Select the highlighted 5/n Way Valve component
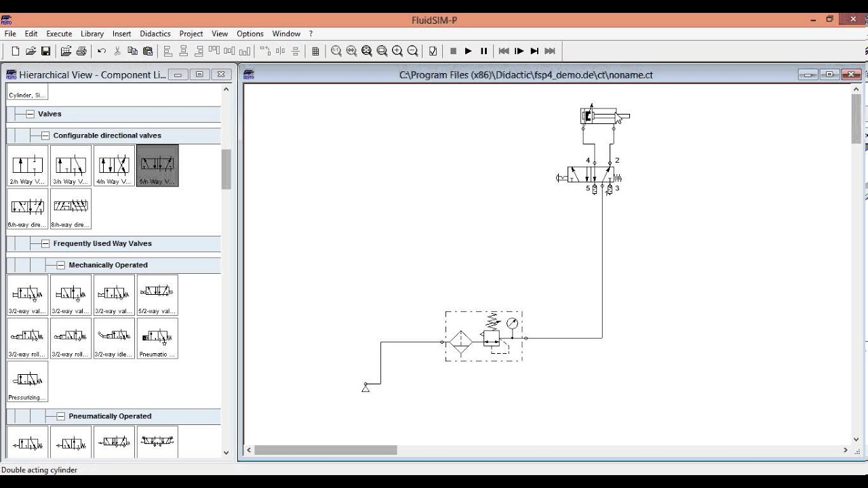Image resolution: width=868 pixels, height=488 pixels. (157, 166)
